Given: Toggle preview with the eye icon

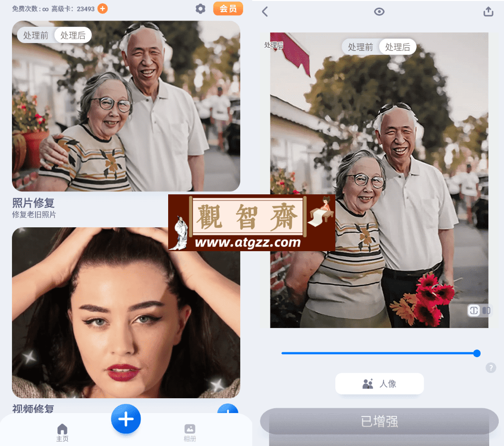Looking at the screenshot, I should tap(379, 12).
